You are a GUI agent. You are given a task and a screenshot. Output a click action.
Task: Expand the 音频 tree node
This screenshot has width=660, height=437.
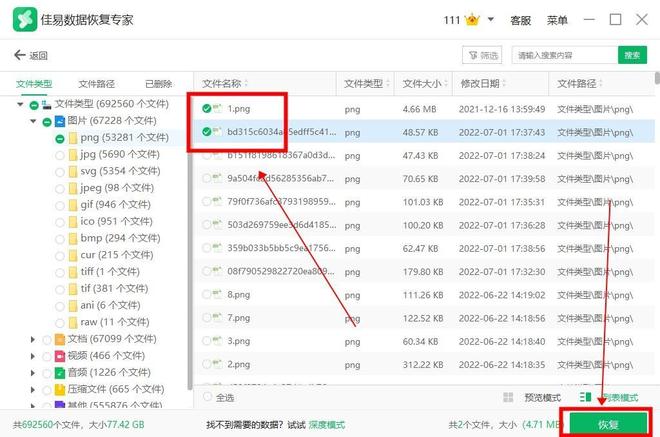tap(33, 373)
